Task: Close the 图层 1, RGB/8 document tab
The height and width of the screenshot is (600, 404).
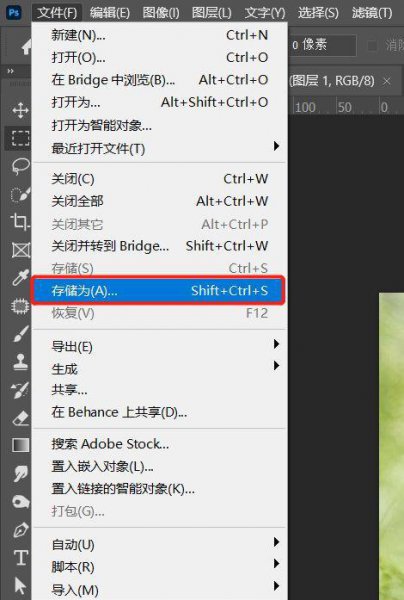Action: (387, 81)
